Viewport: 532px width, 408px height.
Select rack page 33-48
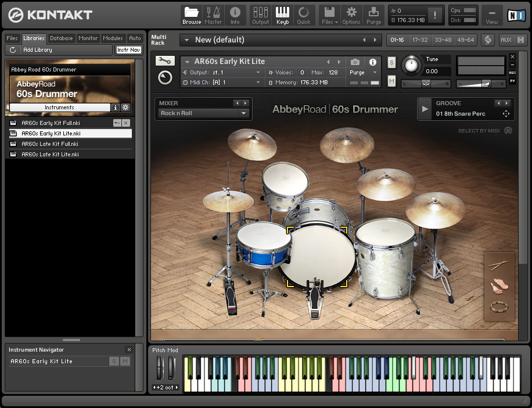pos(443,40)
